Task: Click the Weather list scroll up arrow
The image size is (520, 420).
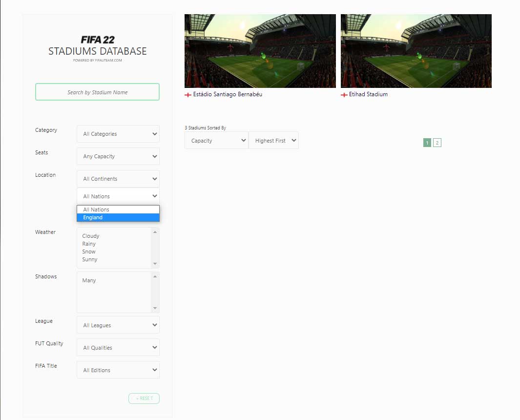Action: click(x=155, y=232)
